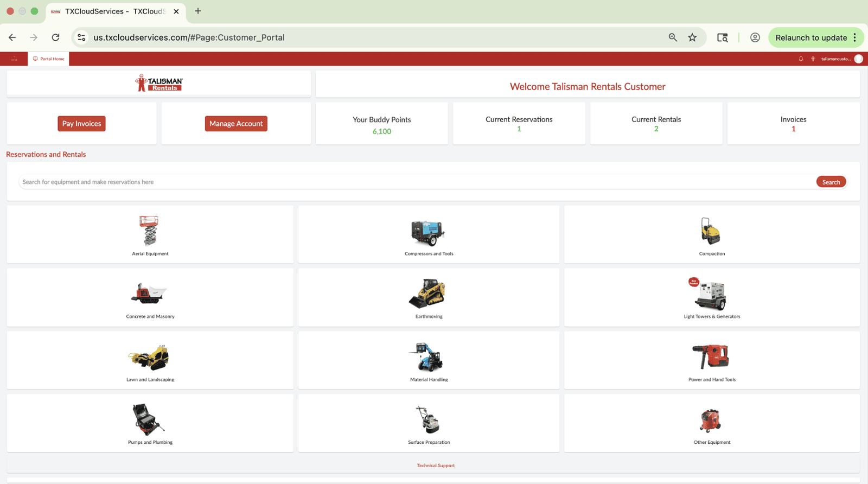Select the Lawn and Landscaping icon
This screenshot has width=868, height=484.
tap(149, 358)
